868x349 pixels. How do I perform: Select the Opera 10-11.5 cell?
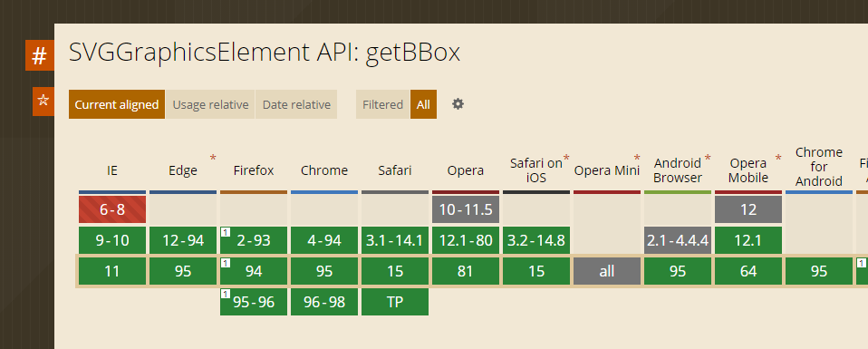(466, 209)
